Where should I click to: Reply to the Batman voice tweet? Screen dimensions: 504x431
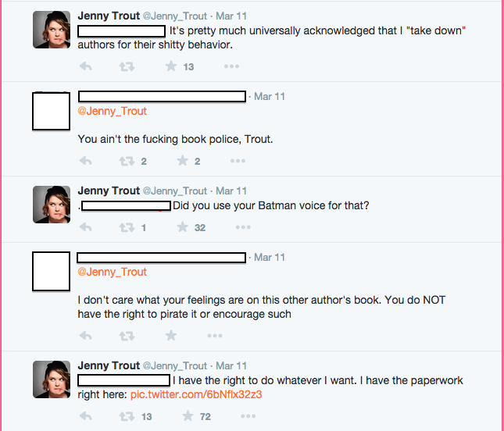pos(86,227)
